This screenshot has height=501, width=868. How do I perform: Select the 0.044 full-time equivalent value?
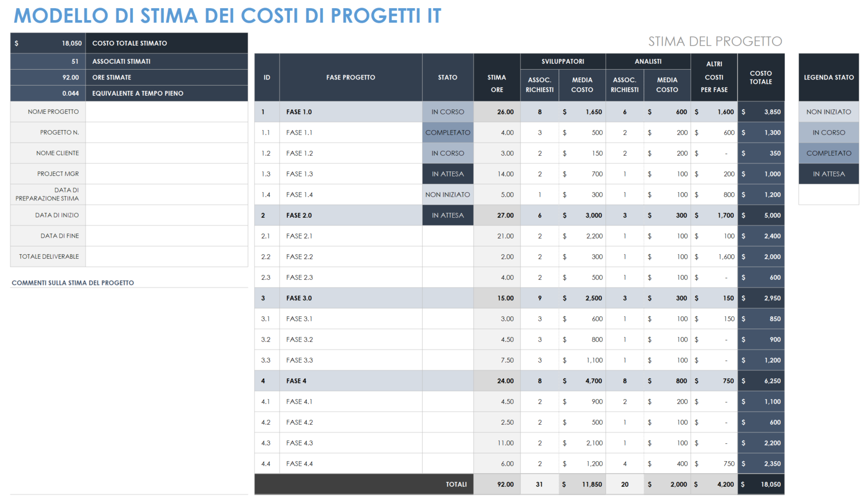pyautogui.click(x=70, y=93)
